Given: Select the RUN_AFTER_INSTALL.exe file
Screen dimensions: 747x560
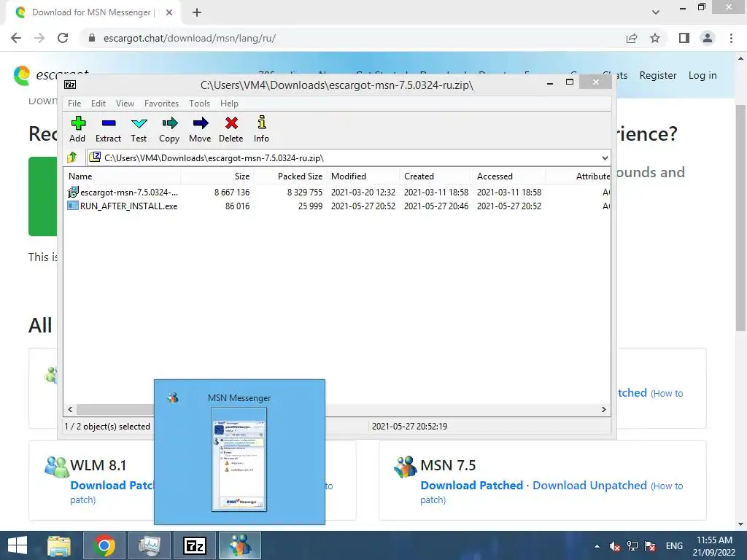Looking at the screenshot, I should click(x=123, y=206).
